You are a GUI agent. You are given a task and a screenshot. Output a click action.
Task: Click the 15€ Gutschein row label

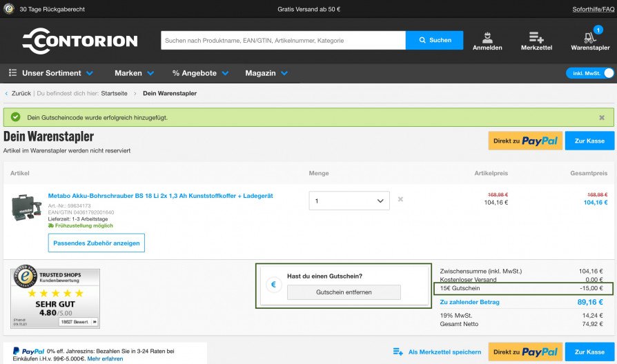coord(460,288)
